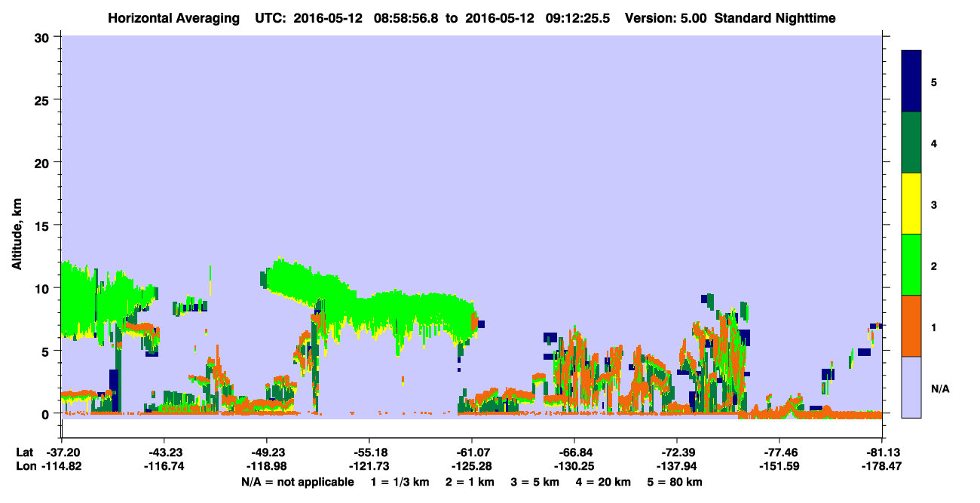
Task: Click the longitude value -118.98
Action: tap(266, 466)
